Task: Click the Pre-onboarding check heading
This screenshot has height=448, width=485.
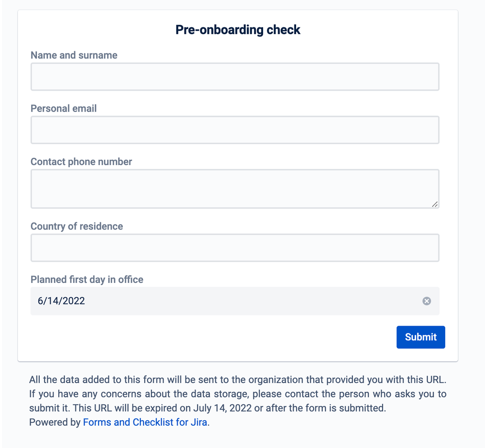Action: pyautogui.click(x=238, y=30)
